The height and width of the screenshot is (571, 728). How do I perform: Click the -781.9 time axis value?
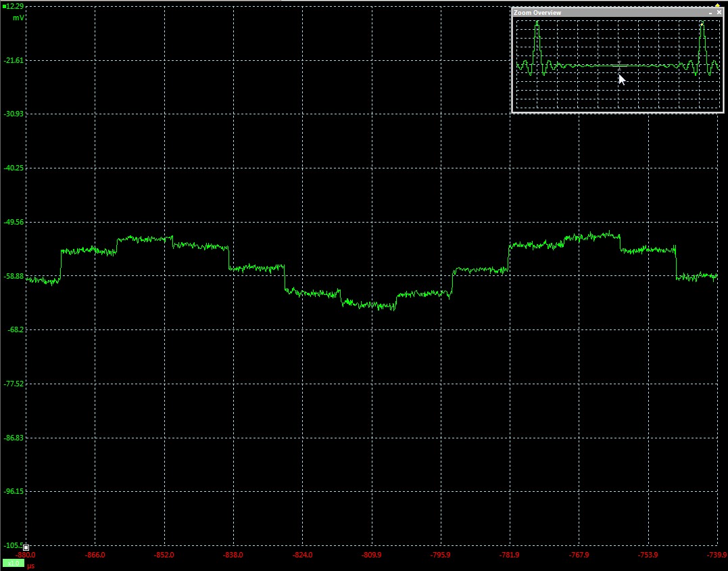tap(510, 555)
